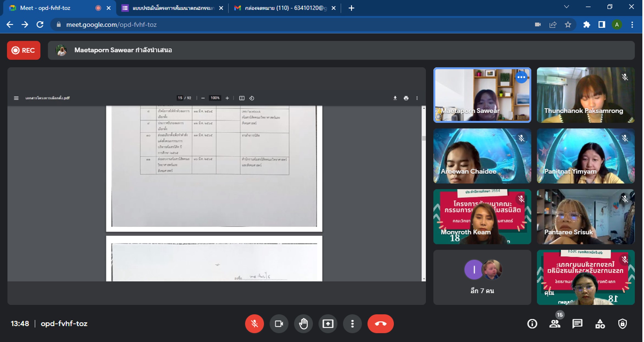
Task: Click the present screen button
Action: (328, 324)
